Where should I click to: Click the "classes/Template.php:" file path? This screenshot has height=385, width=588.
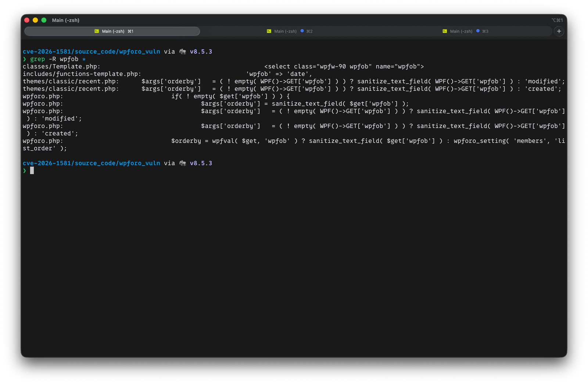(x=61, y=67)
